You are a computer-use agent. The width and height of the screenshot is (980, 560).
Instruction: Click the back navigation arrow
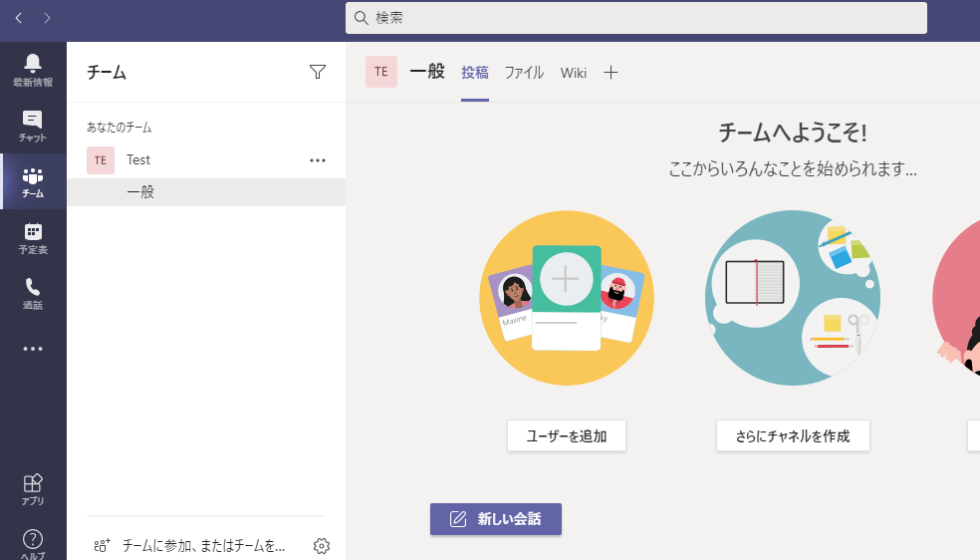coord(19,18)
